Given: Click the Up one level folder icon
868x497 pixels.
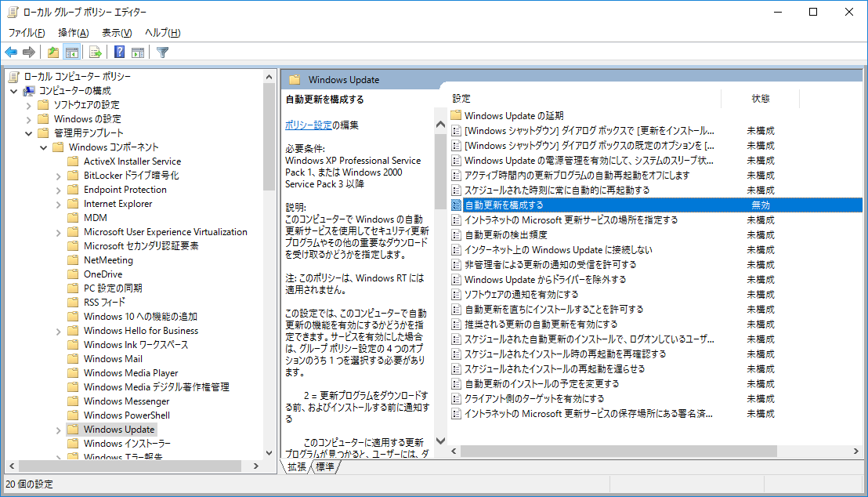Looking at the screenshot, I should tap(52, 52).
